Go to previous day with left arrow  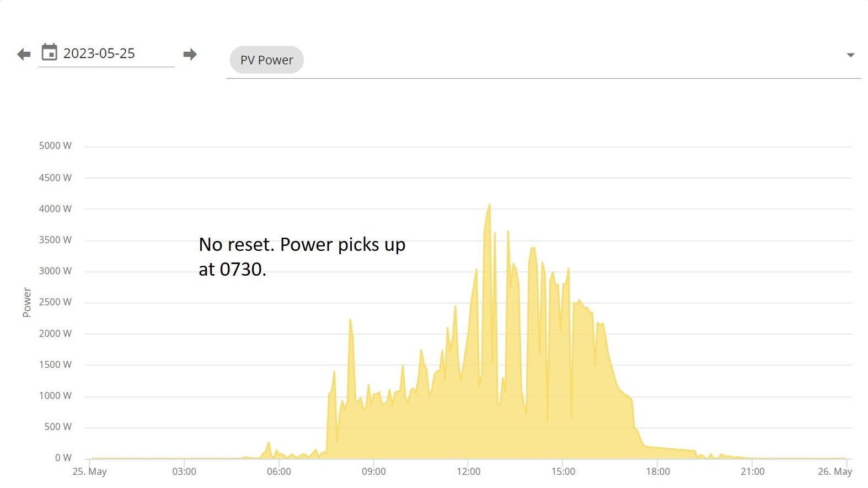click(x=24, y=54)
